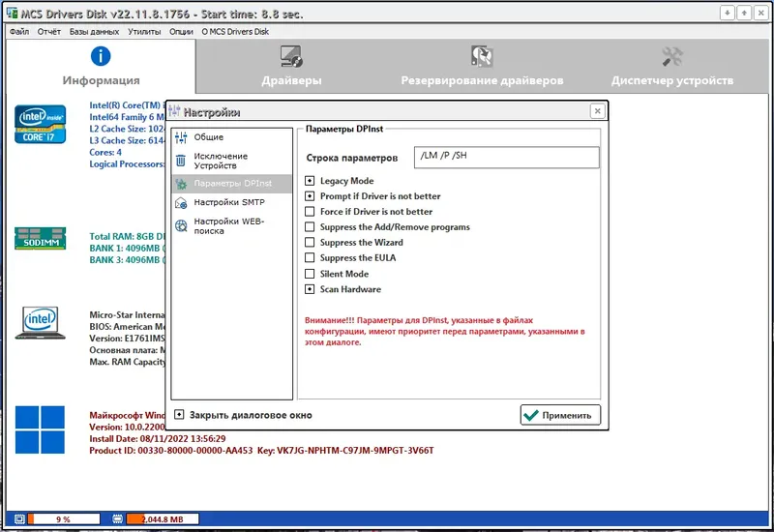Click the BANK 3: 4096MB text

click(127, 260)
